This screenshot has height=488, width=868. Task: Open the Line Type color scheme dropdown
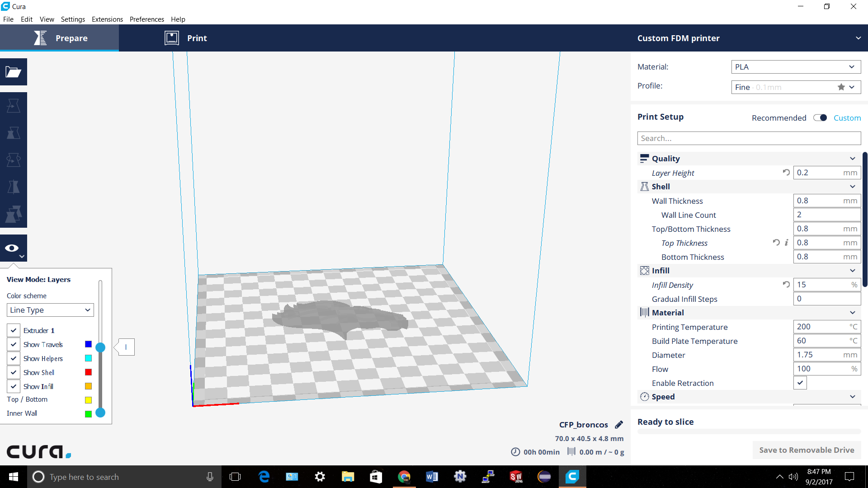click(50, 310)
